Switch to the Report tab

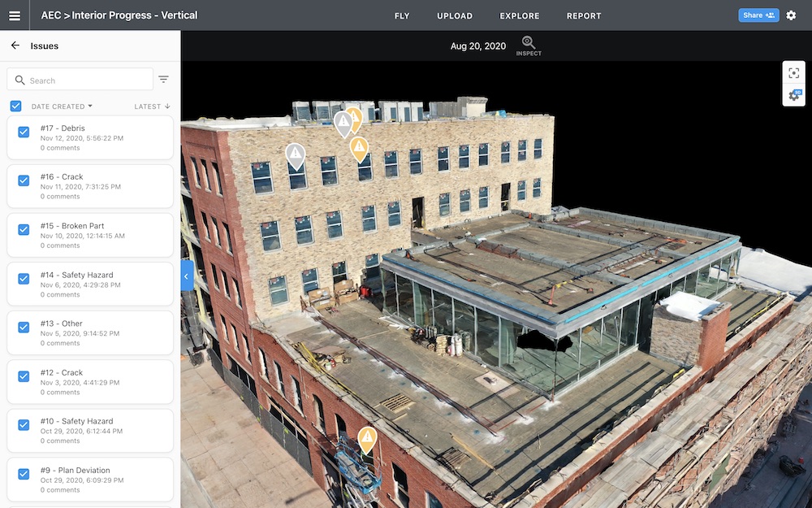tap(584, 16)
